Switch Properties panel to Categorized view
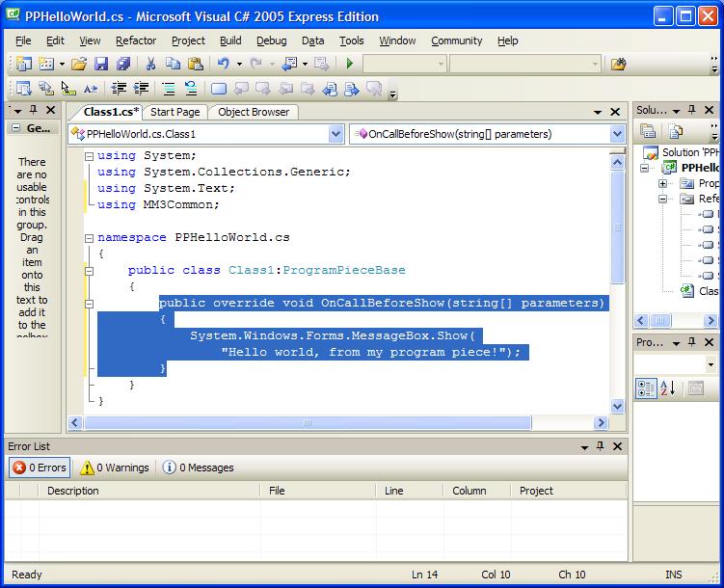This screenshot has width=724, height=588. click(646, 388)
